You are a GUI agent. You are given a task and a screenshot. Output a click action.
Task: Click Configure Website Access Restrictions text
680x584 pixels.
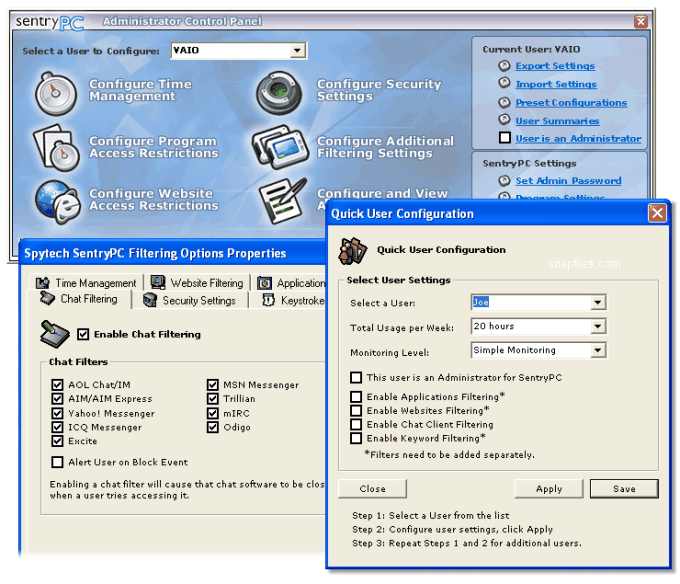(154, 199)
